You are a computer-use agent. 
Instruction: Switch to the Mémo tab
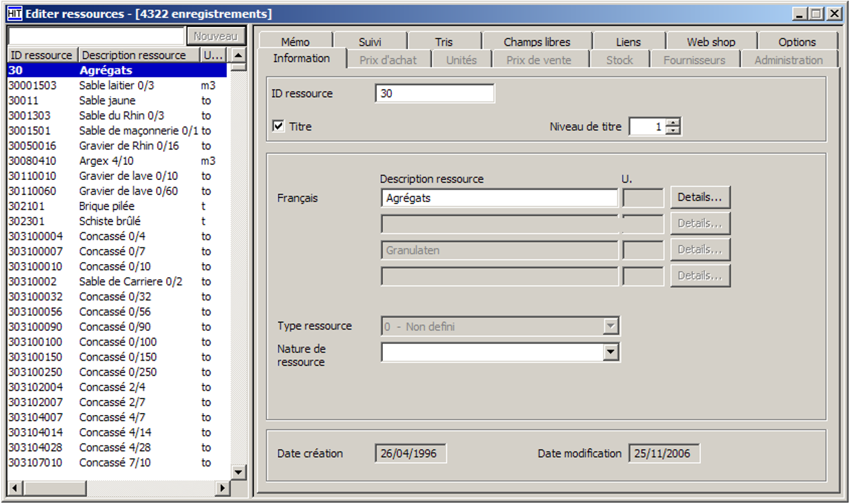tap(295, 42)
